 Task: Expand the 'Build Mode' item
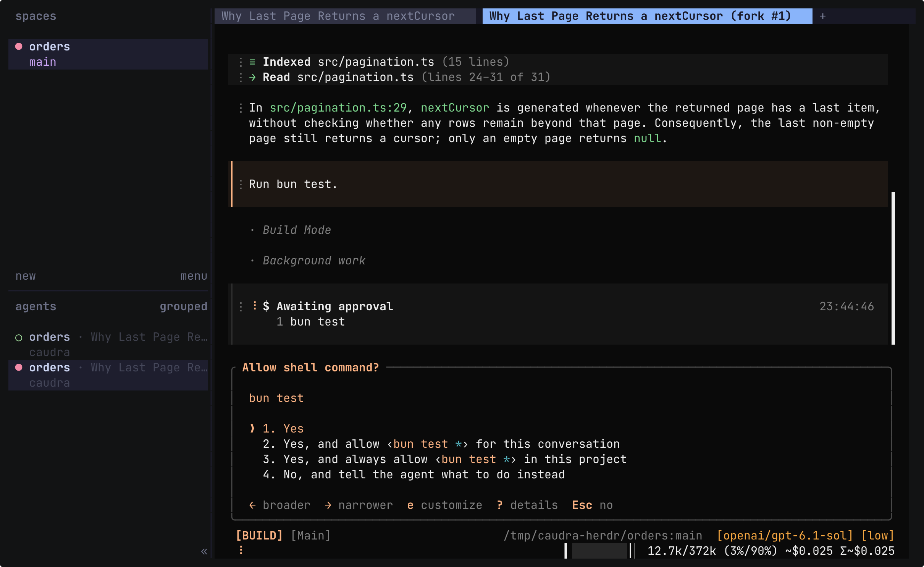[297, 230]
